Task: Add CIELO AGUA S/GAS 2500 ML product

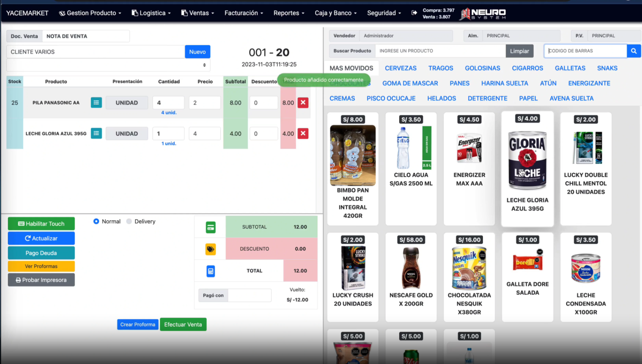Action: [x=411, y=169]
